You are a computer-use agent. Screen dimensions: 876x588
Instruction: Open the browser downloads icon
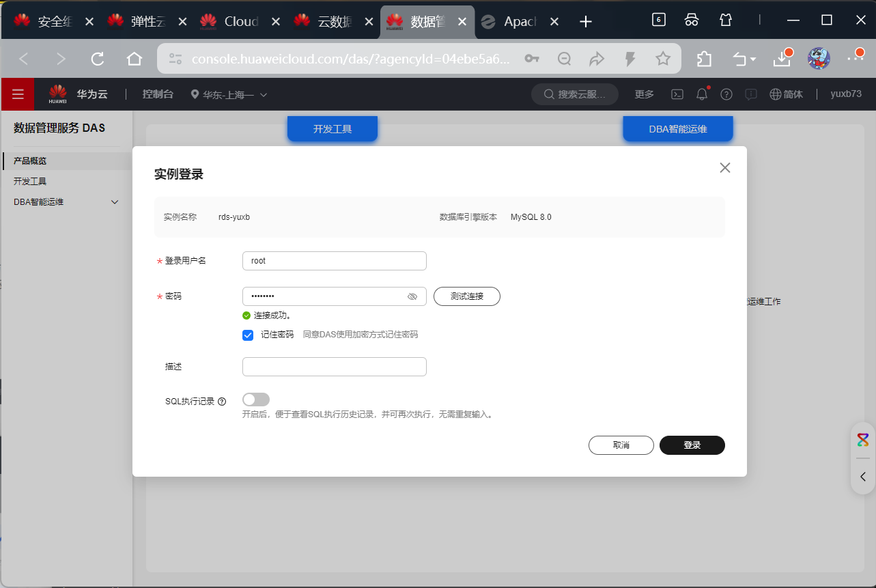(x=782, y=59)
